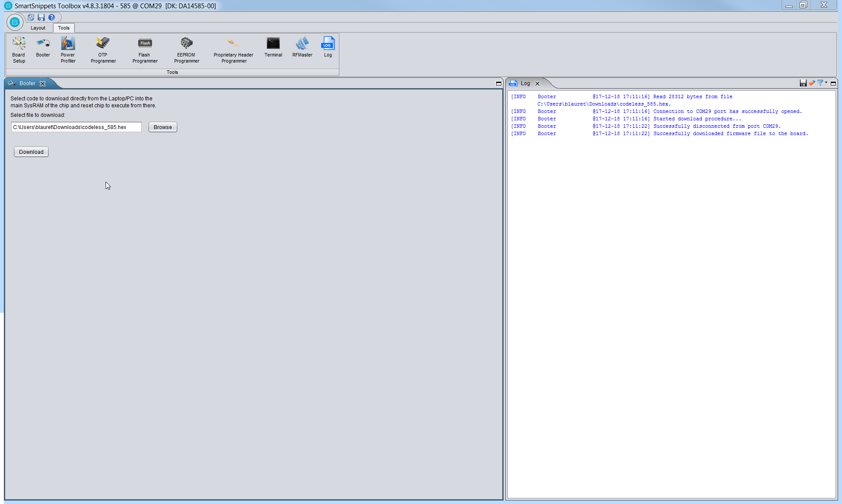Maximize the Booter panel
Image resolution: width=842 pixels, height=504 pixels.
coord(499,83)
